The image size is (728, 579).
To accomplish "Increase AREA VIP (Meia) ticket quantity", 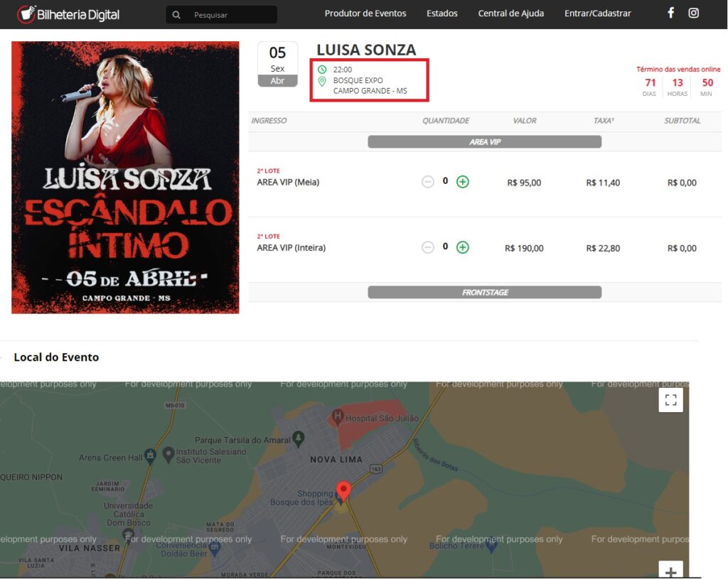I will pyautogui.click(x=463, y=182).
